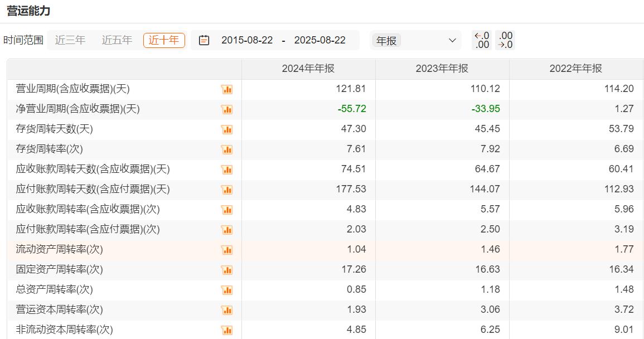The height and width of the screenshot is (339, 644).
Task: Select 固定资产周转率(次) row label
Action: tap(59, 269)
